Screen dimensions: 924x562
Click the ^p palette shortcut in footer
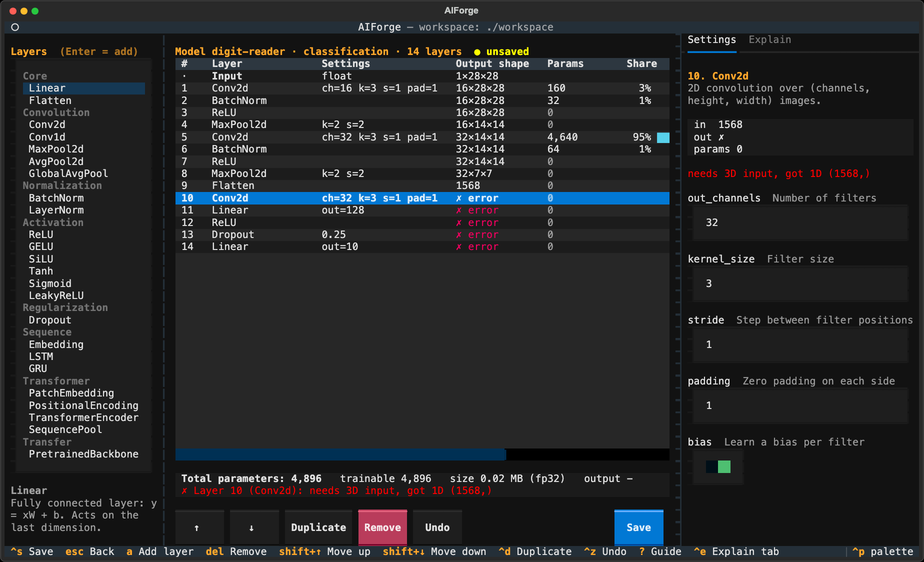coord(882,551)
